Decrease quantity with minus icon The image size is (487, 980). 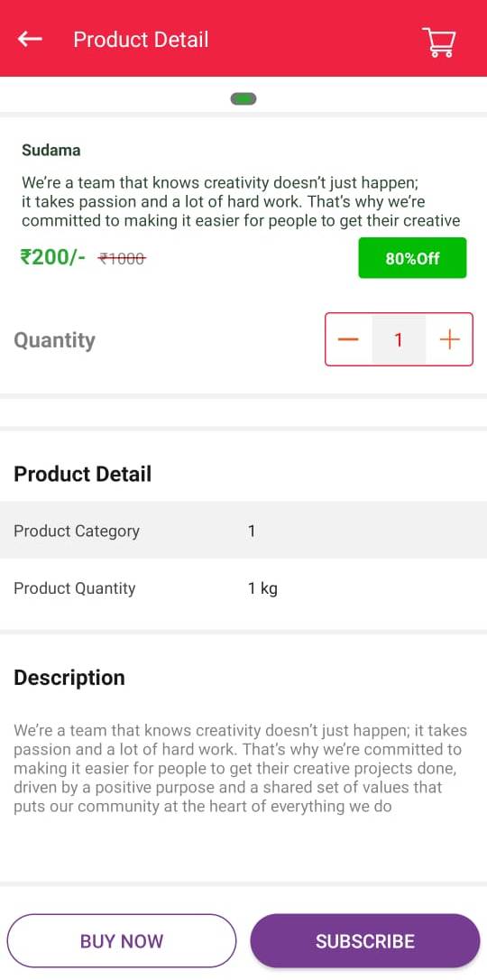click(x=348, y=339)
